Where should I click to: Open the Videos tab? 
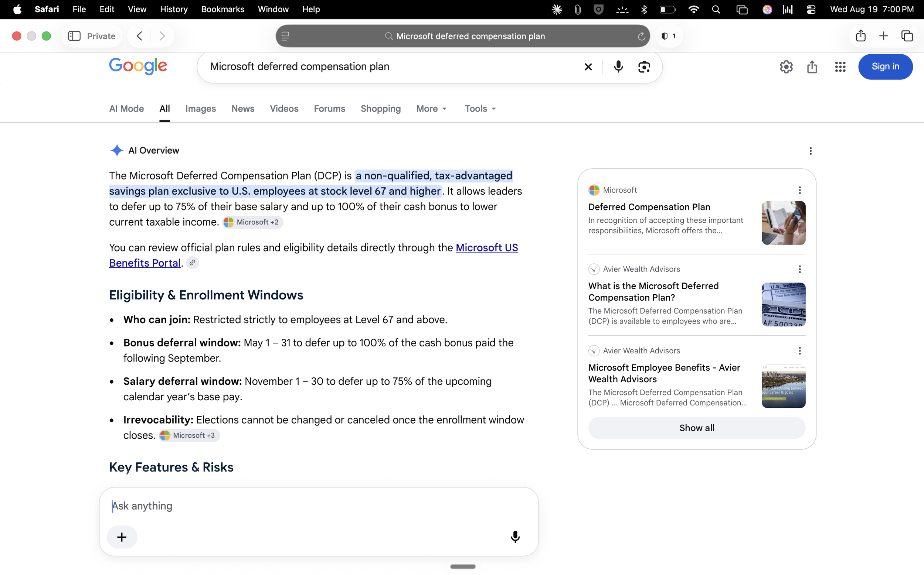284,109
